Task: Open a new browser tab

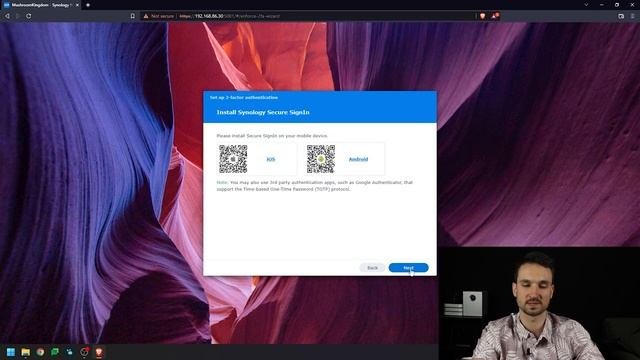Action: click(x=88, y=5)
